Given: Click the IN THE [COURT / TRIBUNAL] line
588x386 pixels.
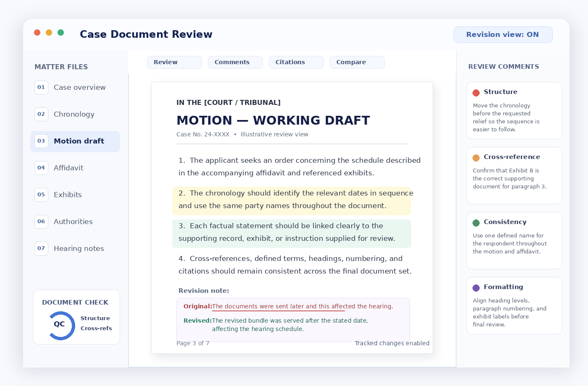Looking at the screenshot, I should click(x=228, y=102).
